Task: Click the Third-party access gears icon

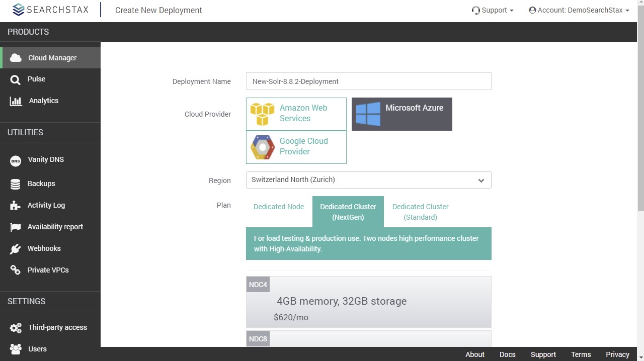Action: (x=16, y=328)
